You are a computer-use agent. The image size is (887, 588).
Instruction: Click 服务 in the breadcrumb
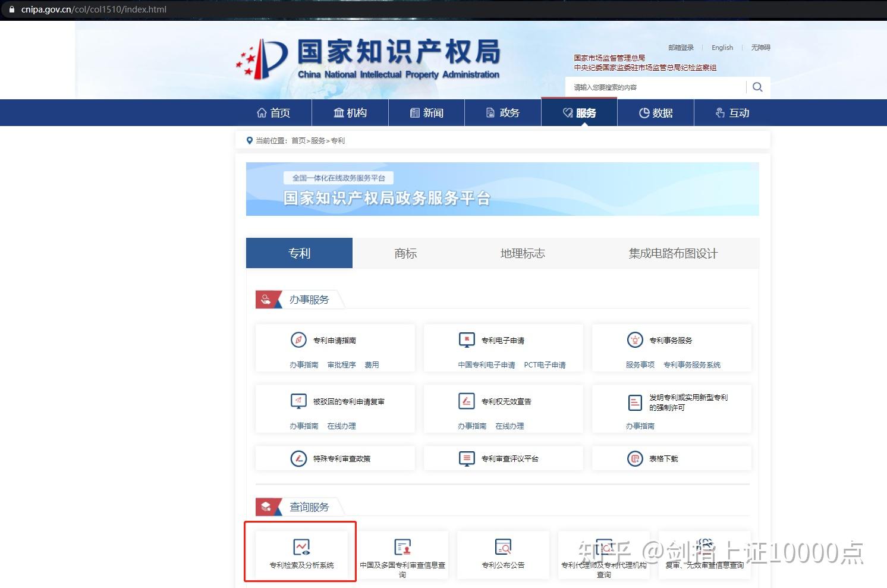(318, 141)
